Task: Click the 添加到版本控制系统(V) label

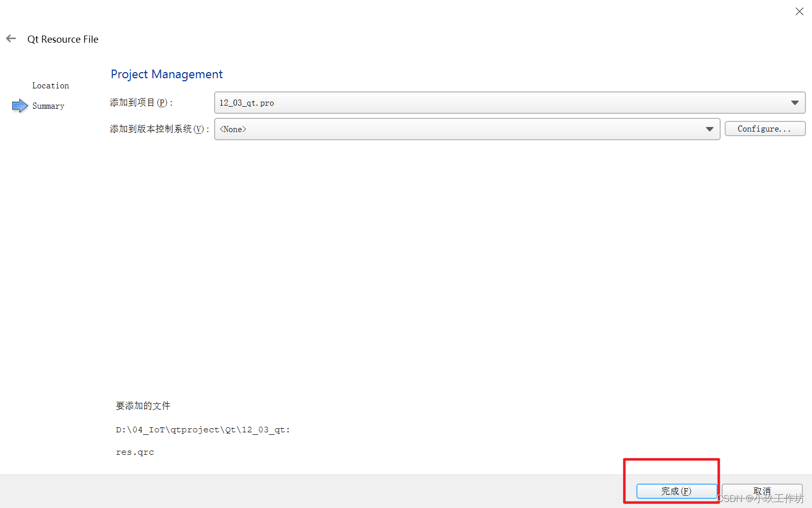Action: (159, 129)
